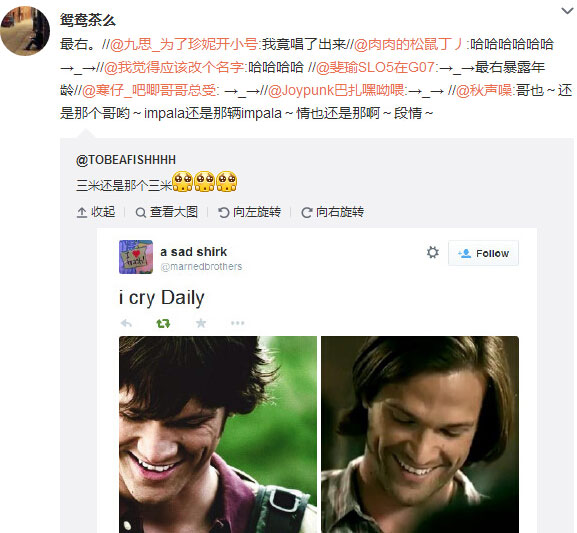
Task: Click the counterclockwise rotate arrow icon
Action: click(223, 213)
